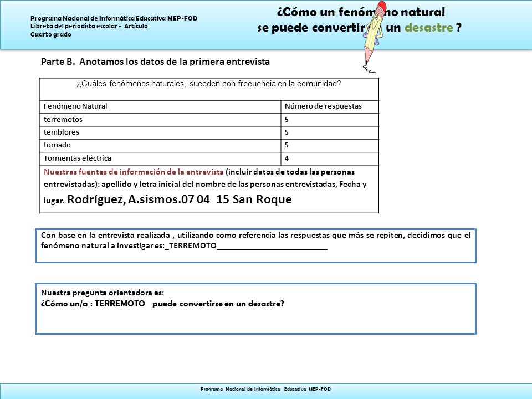Screen dimensions: 532x399
Task: Click the title '¿Cómo un fenómeno natural'
Action: [x=361, y=12]
